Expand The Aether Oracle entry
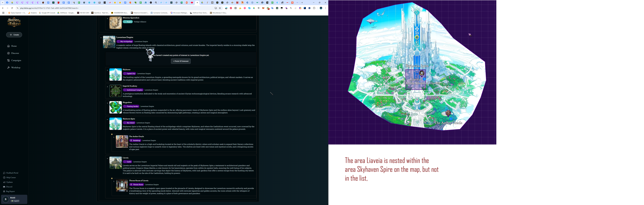 pos(114,137)
